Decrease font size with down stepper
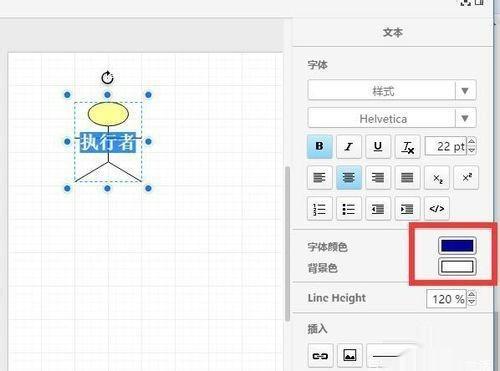This screenshot has height=371, width=500. (472, 151)
